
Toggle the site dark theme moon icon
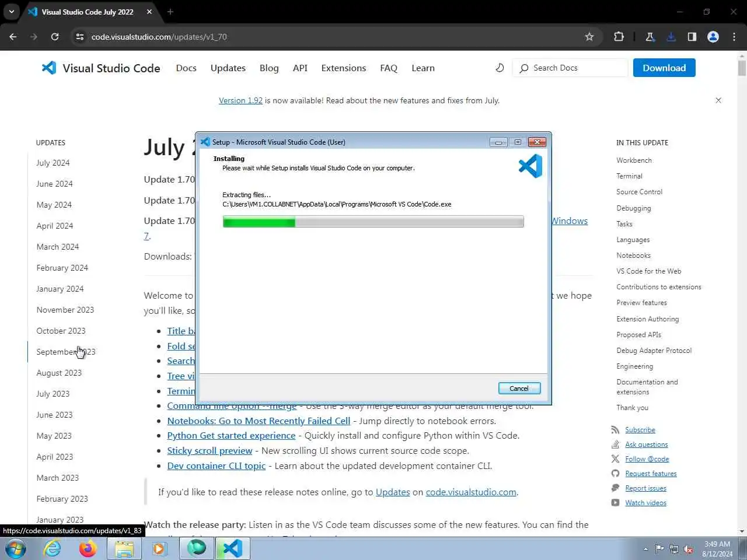[x=500, y=68]
